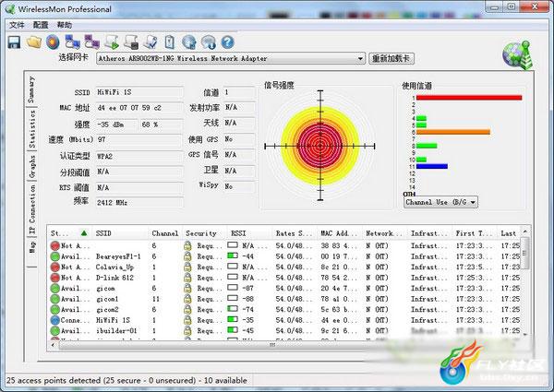Click signal bar icon in gicom2 row

coord(233,309)
